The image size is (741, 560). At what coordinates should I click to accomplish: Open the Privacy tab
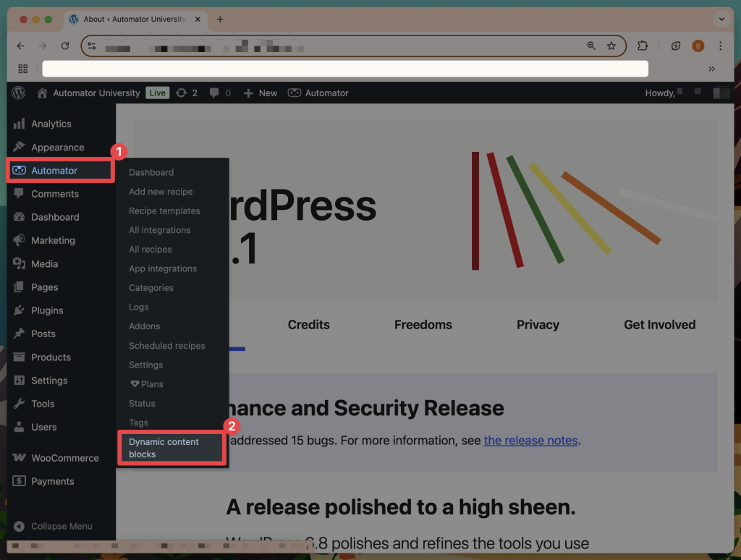538,325
